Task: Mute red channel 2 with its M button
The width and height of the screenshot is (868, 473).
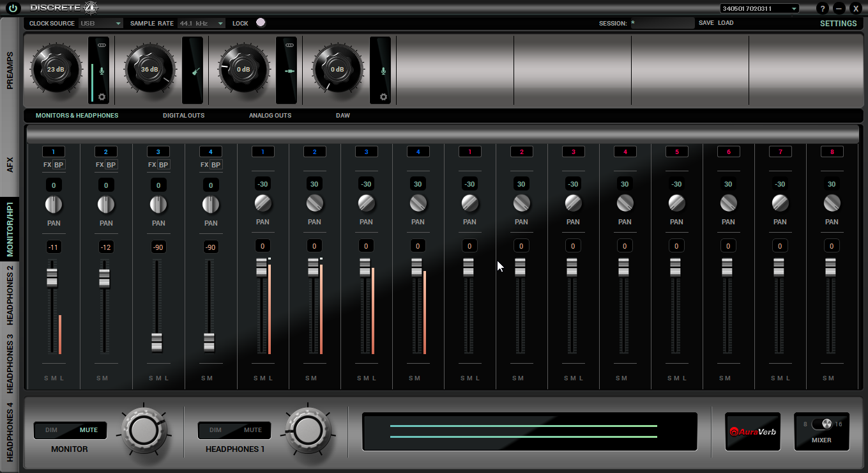Action: coord(522,378)
